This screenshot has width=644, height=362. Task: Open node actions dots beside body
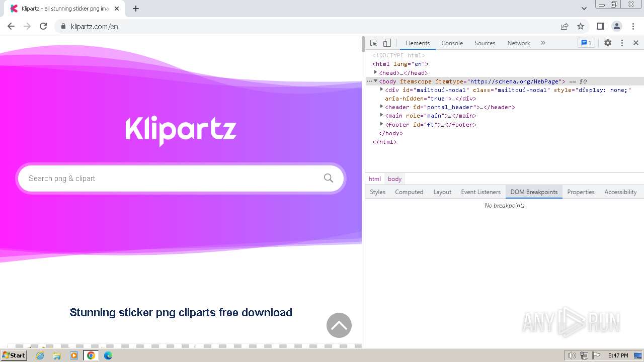369,81
